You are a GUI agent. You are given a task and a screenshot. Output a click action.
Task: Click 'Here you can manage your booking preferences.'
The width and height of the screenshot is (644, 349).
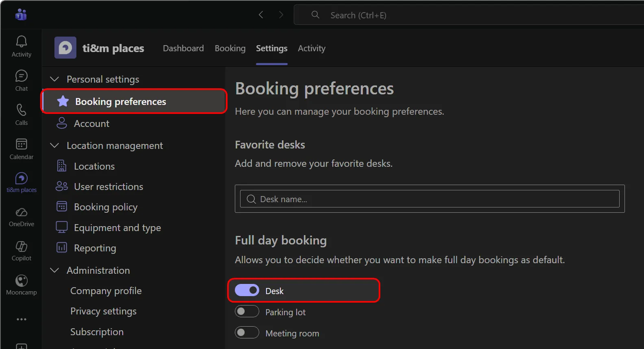pyautogui.click(x=339, y=111)
